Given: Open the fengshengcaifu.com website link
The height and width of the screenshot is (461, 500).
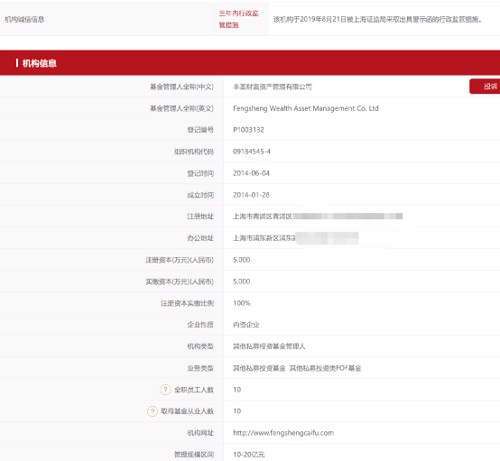Looking at the screenshot, I should click(x=283, y=433).
